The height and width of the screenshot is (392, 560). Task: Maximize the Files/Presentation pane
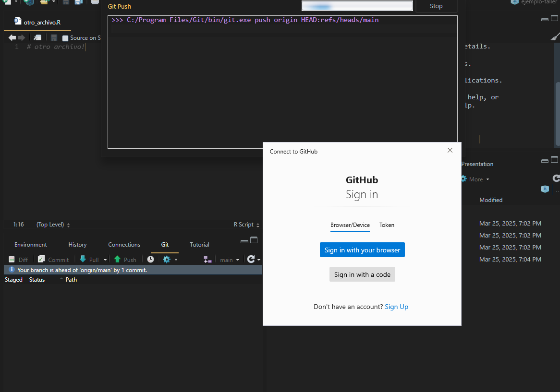[x=554, y=159]
